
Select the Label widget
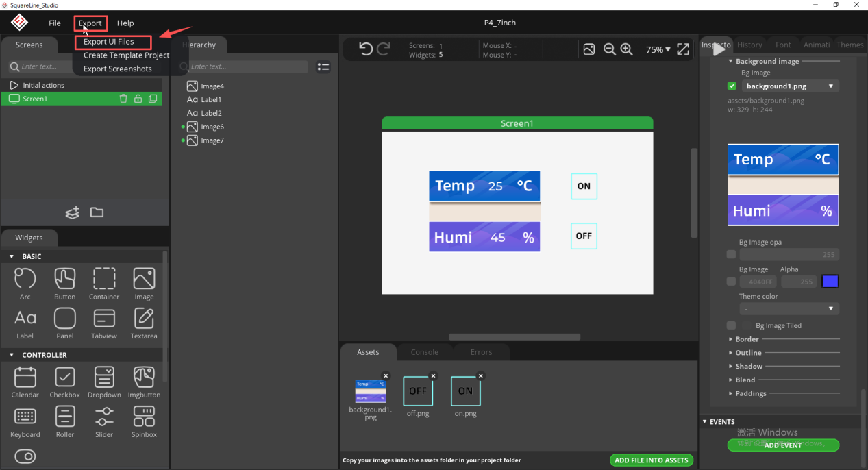coord(25,323)
